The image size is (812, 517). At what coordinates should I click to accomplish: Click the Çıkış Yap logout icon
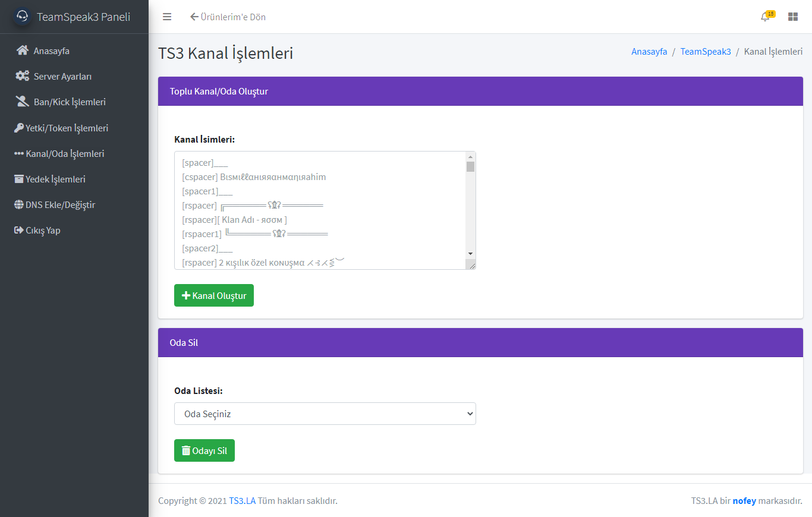point(18,230)
